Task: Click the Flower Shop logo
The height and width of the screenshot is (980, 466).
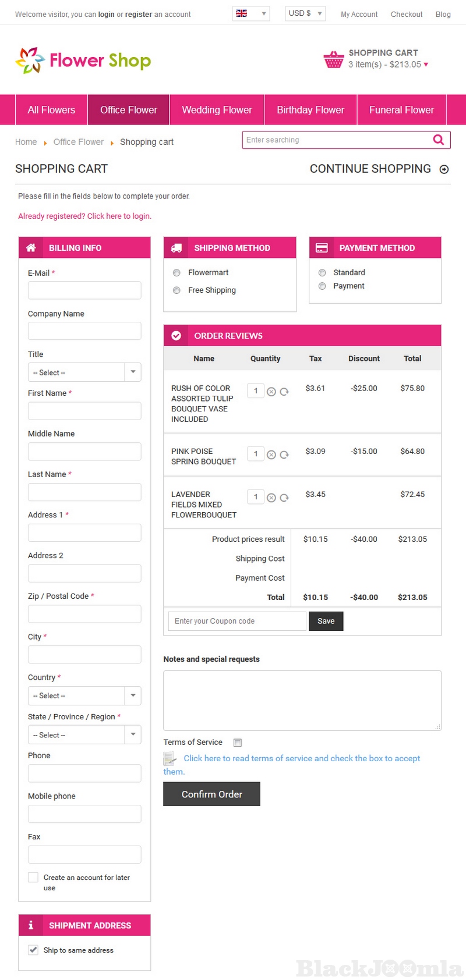Action: point(83,61)
